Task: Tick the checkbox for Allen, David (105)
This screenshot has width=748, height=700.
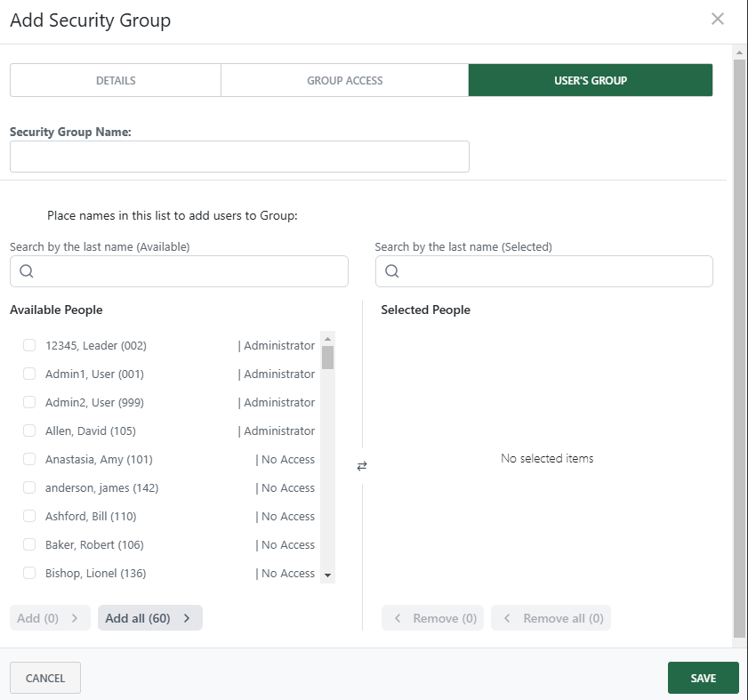Action: (28, 430)
